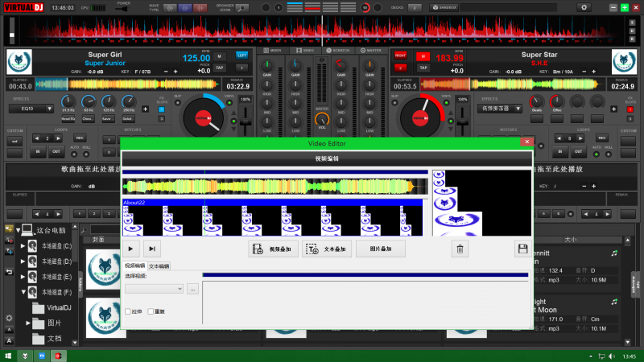Select the red wave type icon
This screenshot has width=644, height=362.
200,8
